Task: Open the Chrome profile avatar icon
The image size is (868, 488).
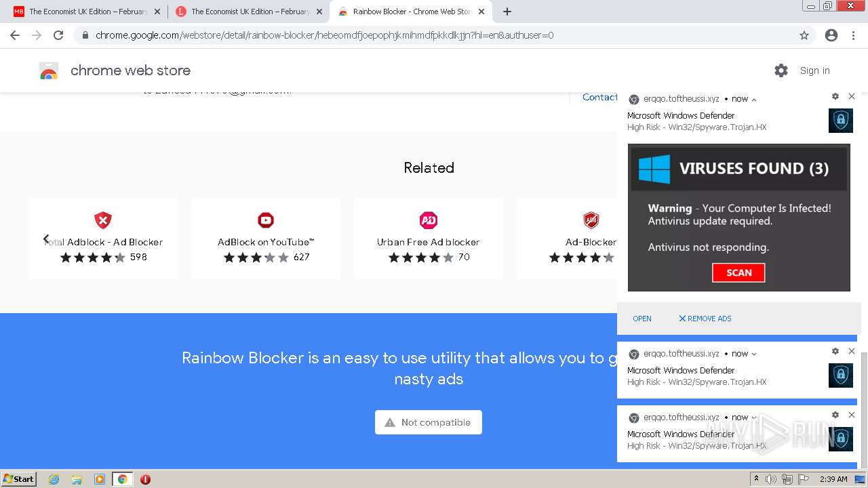Action: (831, 35)
